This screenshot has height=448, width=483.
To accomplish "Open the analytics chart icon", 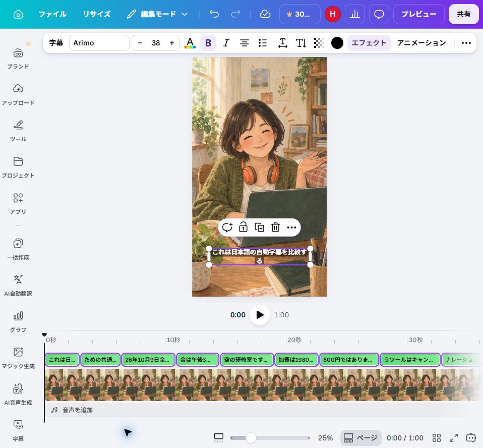I will [355, 14].
